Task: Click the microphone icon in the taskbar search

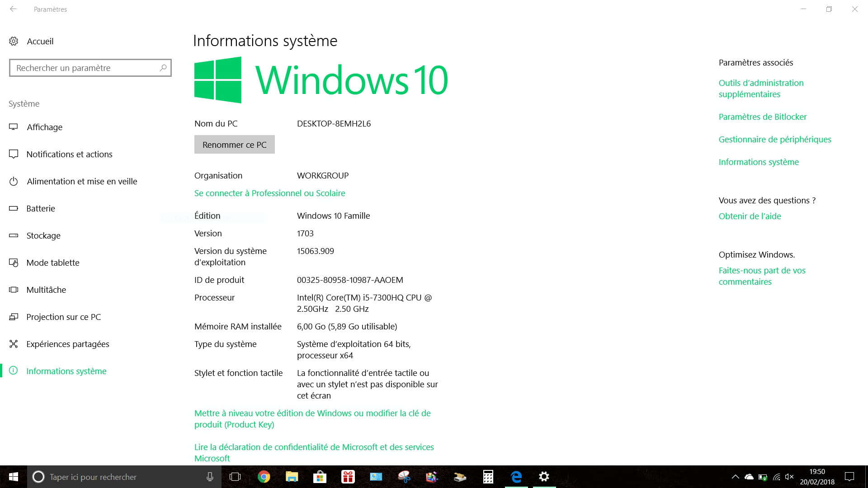Action: click(x=210, y=477)
